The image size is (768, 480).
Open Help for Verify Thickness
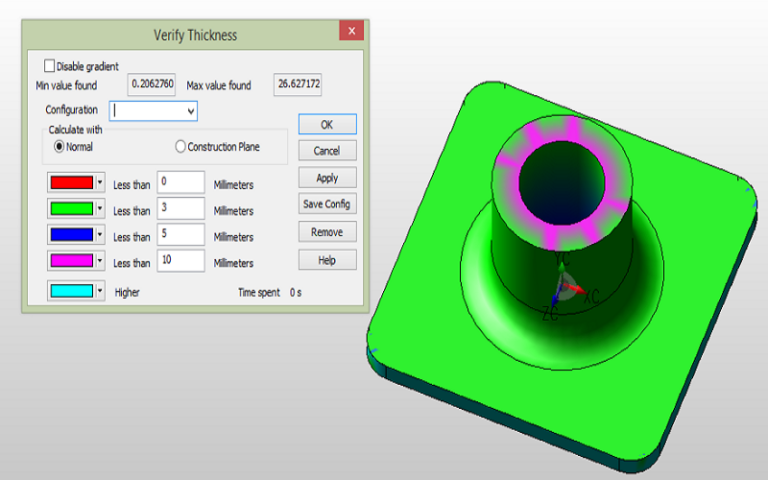pyautogui.click(x=327, y=260)
